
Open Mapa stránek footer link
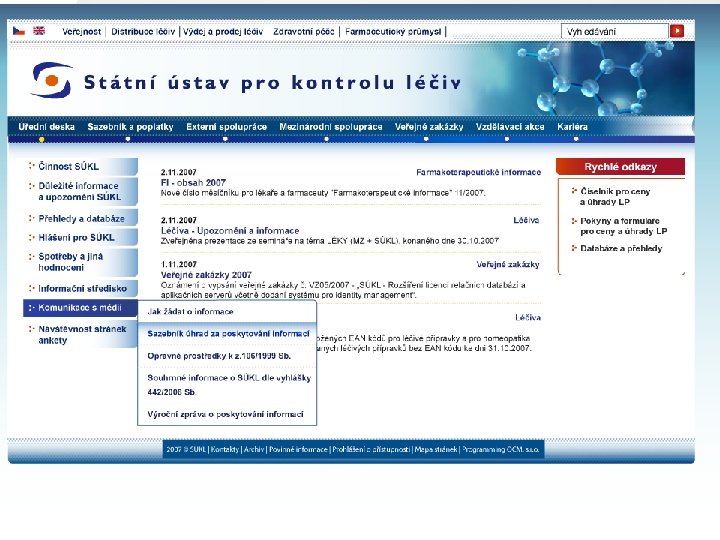click(436, 450)
